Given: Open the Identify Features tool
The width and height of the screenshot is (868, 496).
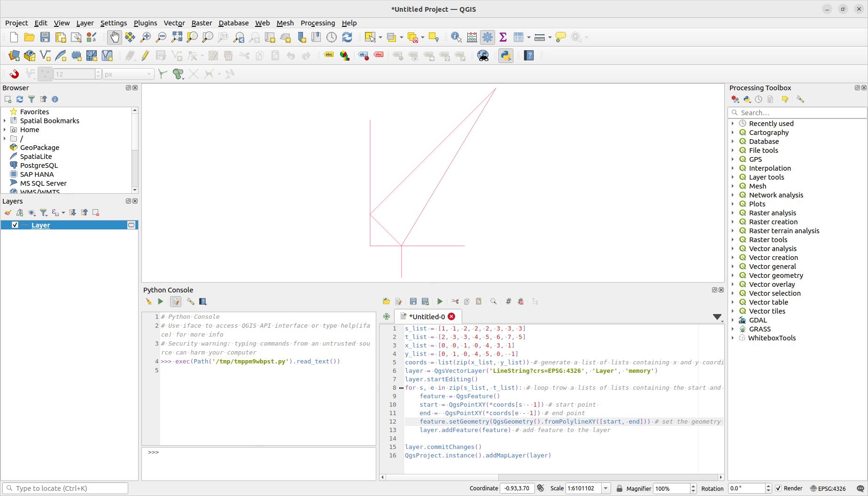Looking at the screenshot, I should (456, 37).
